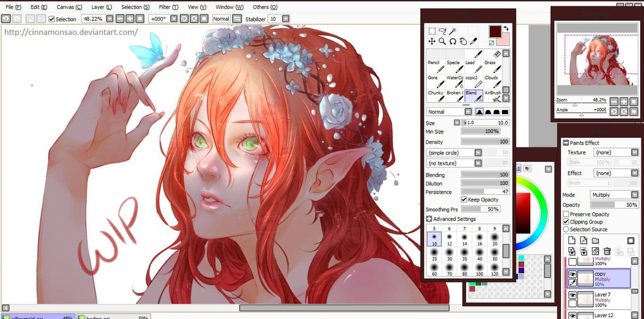Click the Normal view mode button
644x319 pixels.
click(x=221, y=18)
